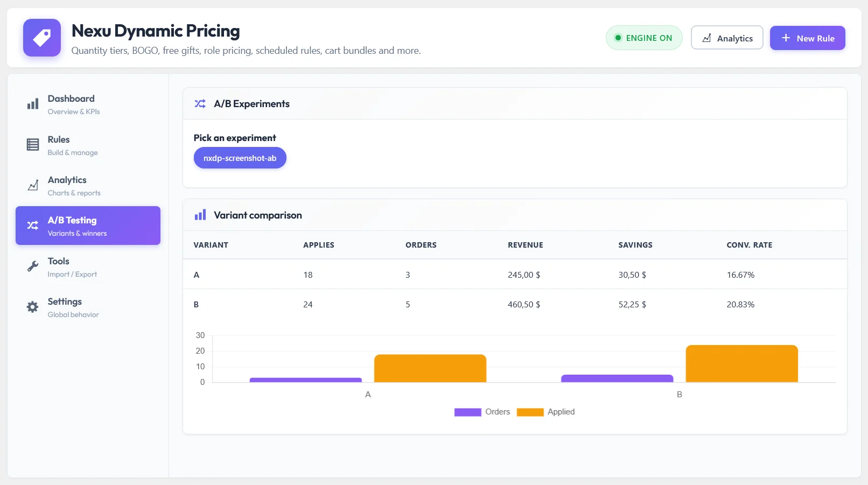
Task: Go to Rules build and manage
Action: 88,145
